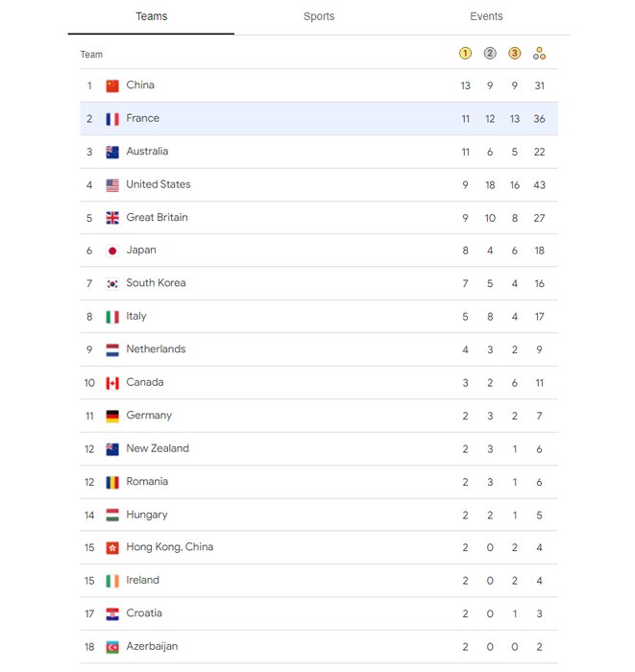Select the Teams tab
Viewport: 635px width, 672px height.
[x=152, y=16]
